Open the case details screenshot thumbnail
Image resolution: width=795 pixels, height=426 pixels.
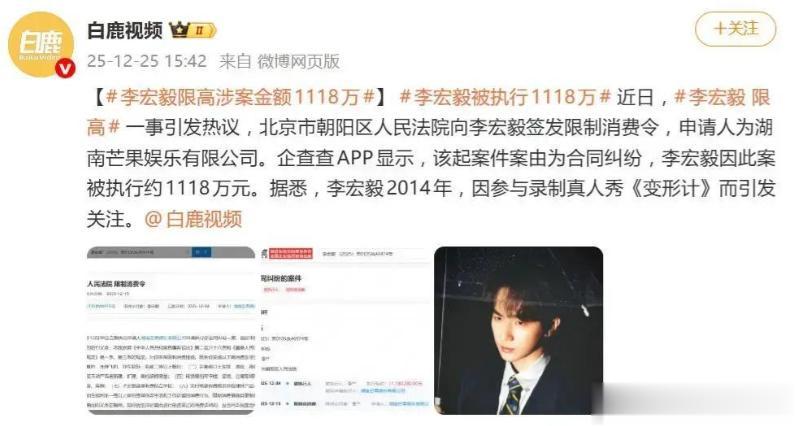(345, 331)
